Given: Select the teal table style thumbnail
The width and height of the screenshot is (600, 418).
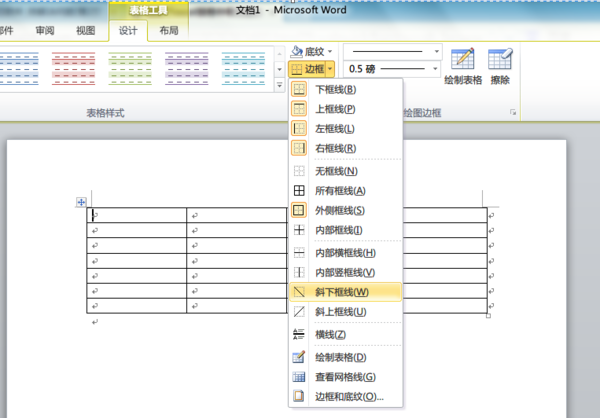Looking at the screenshot, I should point(243,69).
